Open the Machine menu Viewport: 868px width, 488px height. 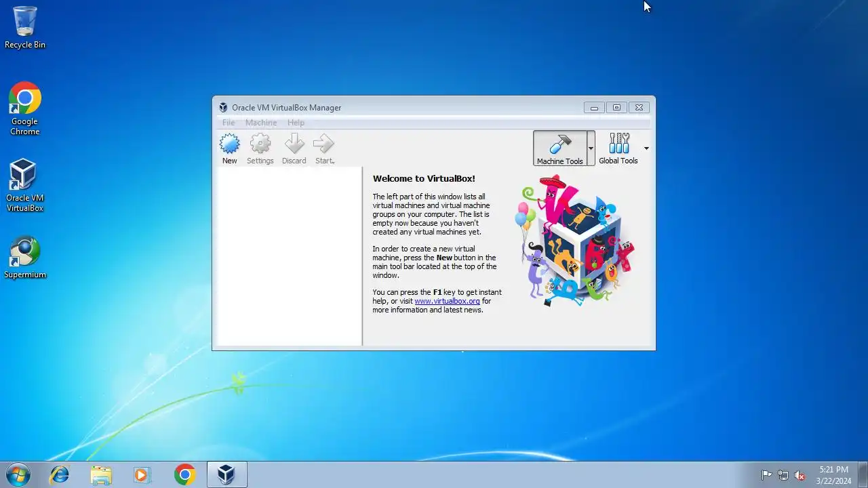pos(261,123)
